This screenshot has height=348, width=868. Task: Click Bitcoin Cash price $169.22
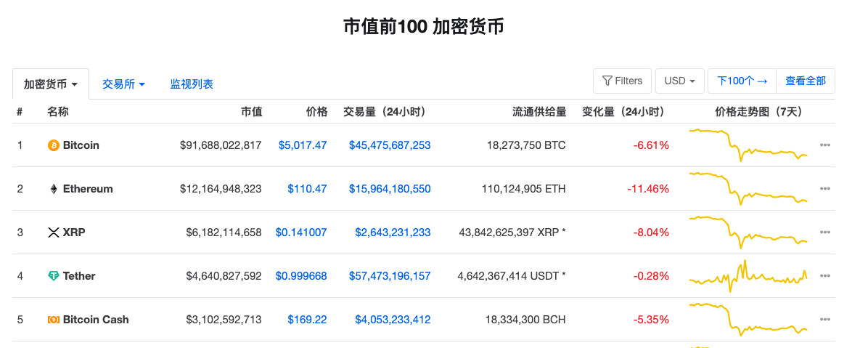307,320
